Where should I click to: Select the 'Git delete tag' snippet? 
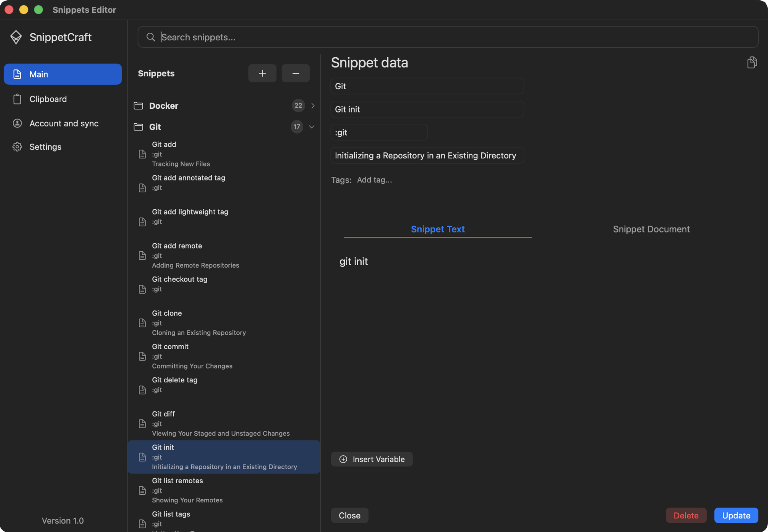tap(224, 390)
